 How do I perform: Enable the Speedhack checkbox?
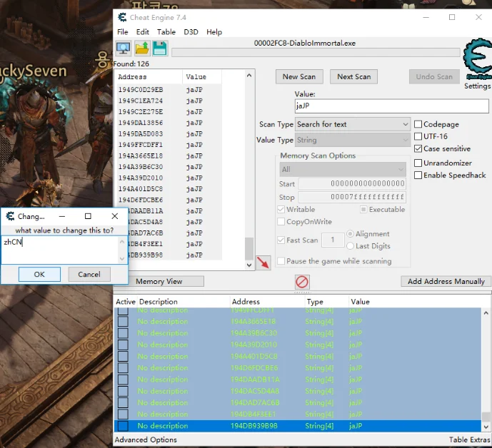(418, 175)
